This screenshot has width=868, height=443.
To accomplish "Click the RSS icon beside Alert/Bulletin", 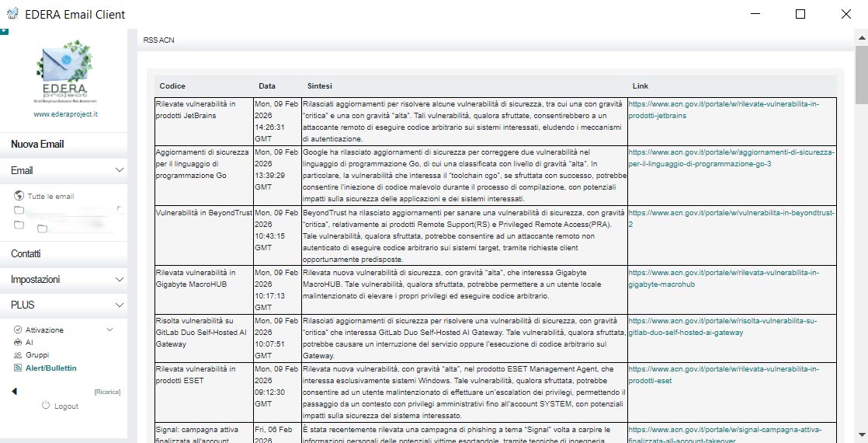I will pos(18,368).
